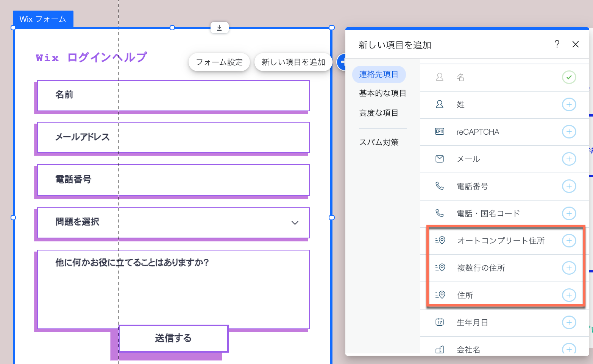
Task: Add the メール field with its plus icon
Action: click(569, 159)
